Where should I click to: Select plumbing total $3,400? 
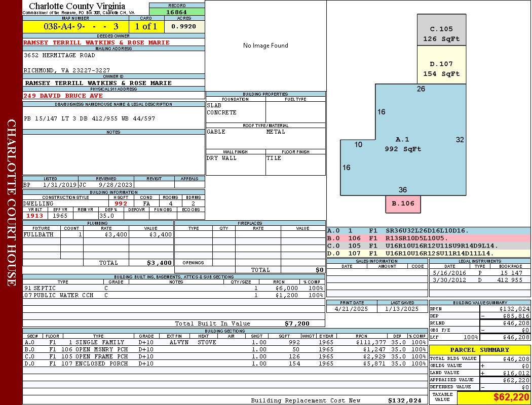[159, 263]
